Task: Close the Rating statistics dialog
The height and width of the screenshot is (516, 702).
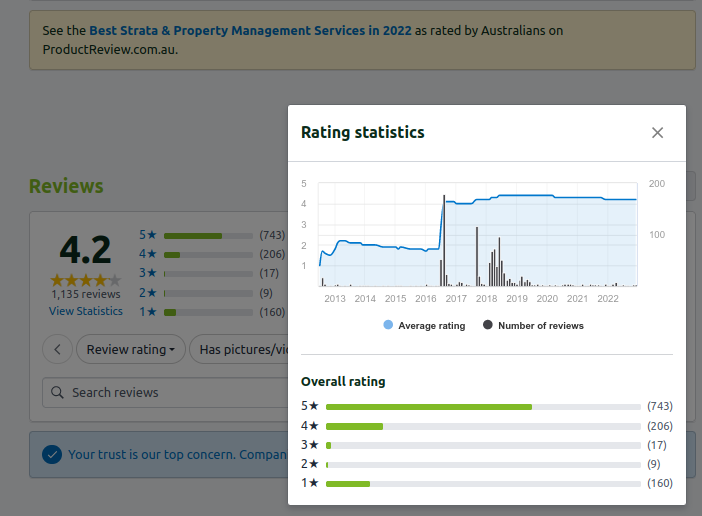Action: (657, 133)
